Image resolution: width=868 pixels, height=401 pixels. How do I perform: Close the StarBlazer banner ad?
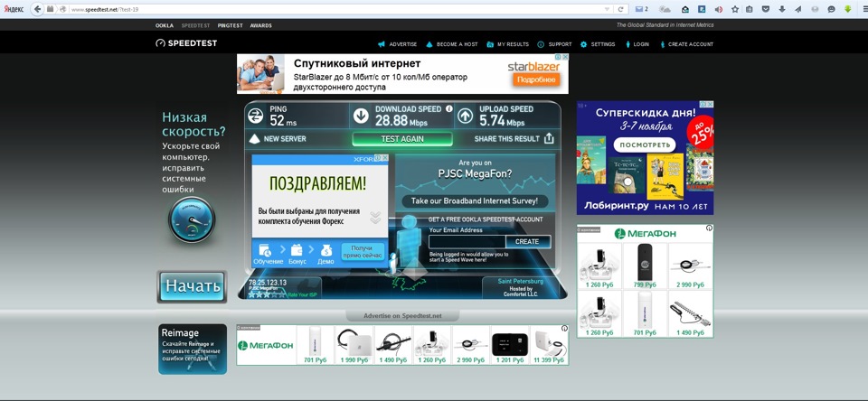tap(565, 57)
